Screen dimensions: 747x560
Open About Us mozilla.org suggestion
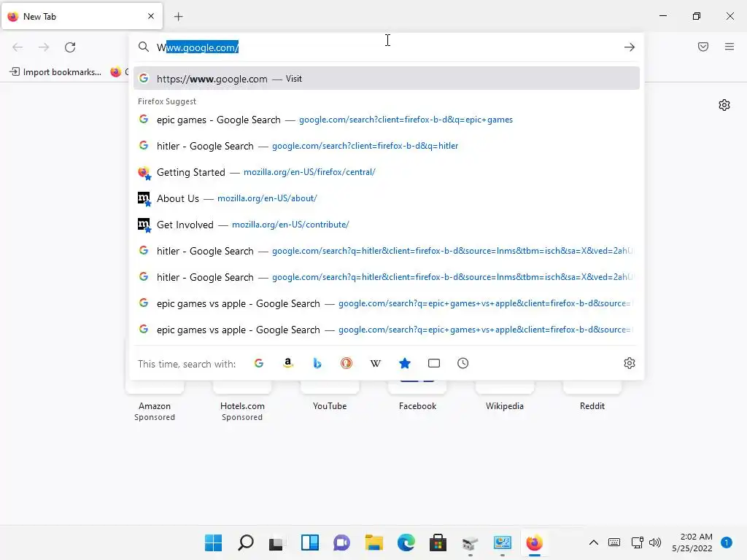click(387, 198)
